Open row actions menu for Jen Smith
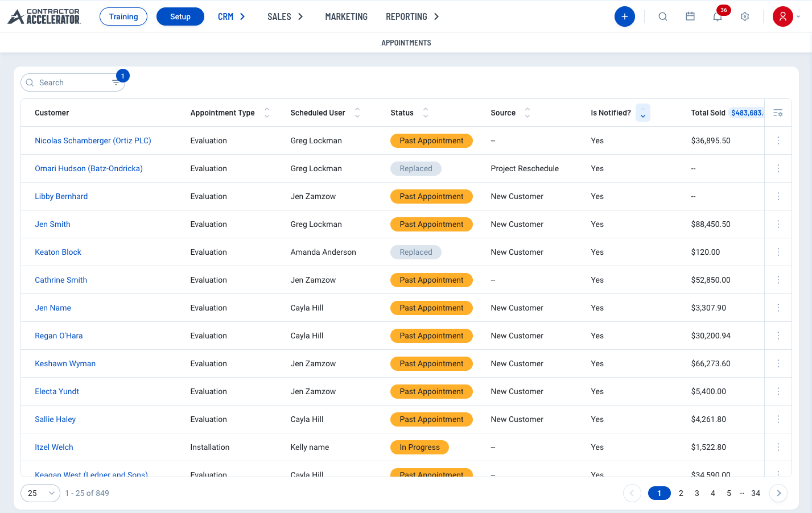Screen dimensions: 812x513 click(x=778, y=224)
